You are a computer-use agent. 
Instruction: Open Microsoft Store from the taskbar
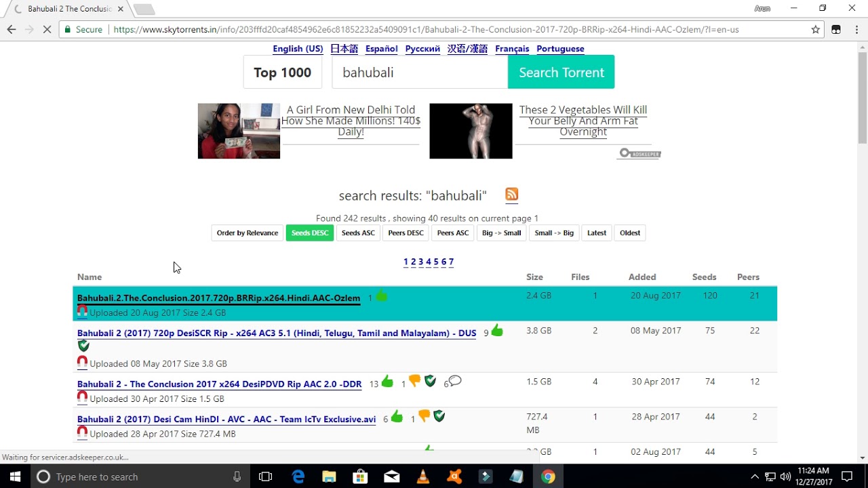pos(360,476)
